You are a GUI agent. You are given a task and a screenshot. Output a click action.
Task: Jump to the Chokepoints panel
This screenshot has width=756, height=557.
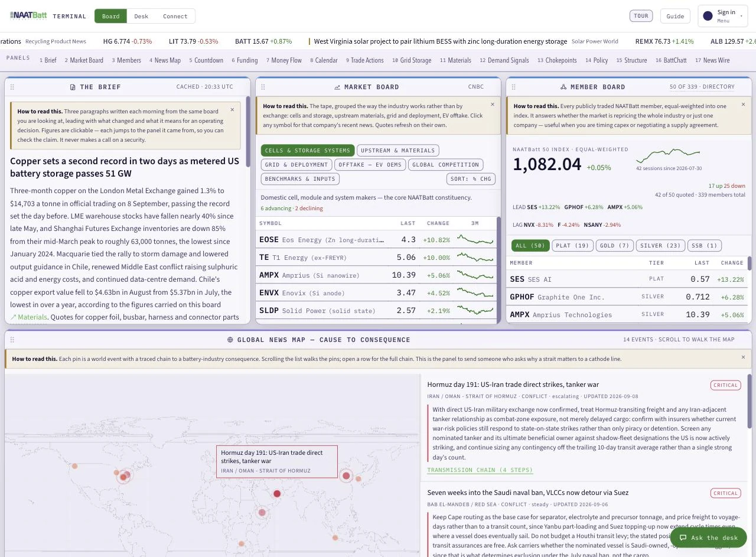[x=557, y=60]
